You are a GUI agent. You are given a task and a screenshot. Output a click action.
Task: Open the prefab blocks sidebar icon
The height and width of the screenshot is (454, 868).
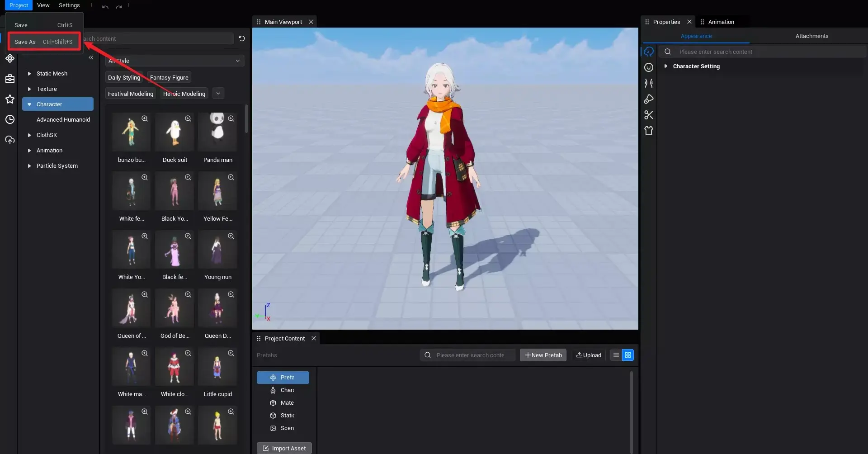click(x=10, y=58)
